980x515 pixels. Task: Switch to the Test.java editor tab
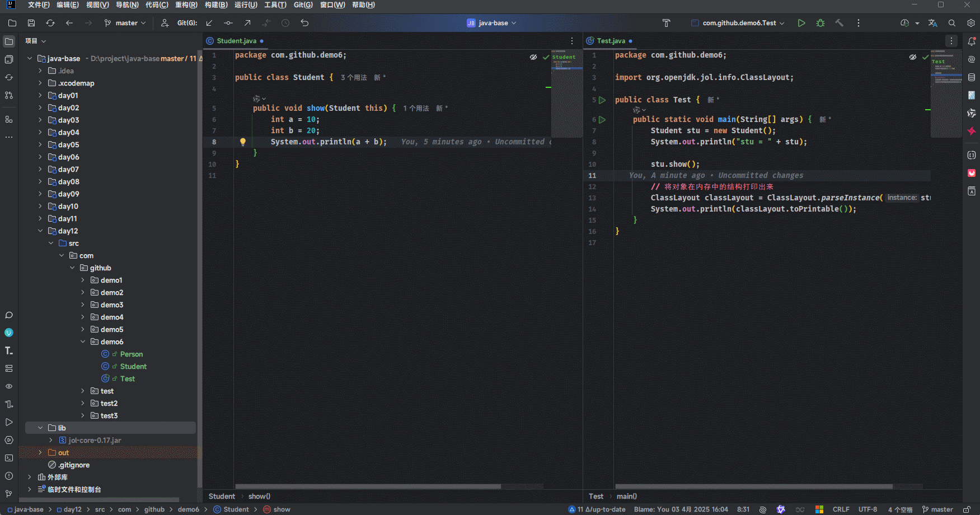coord(611,41)
